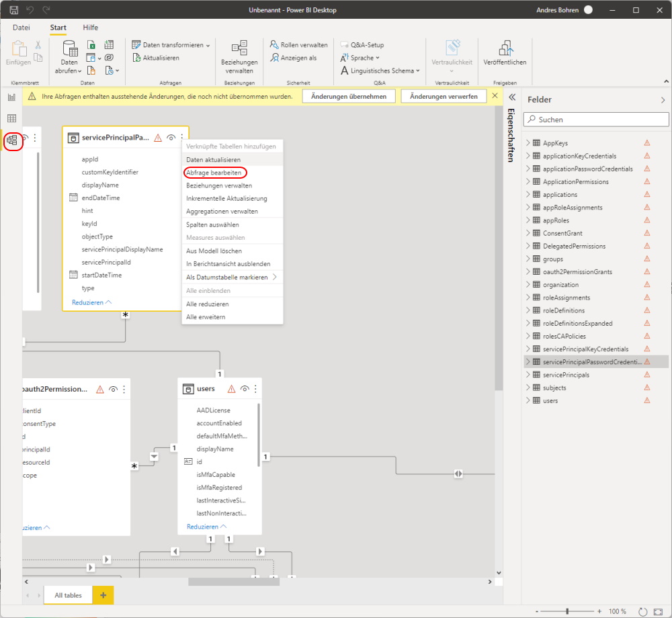Click Aktualisieren refresh in ribbon
Screen dimensions: 672x618
click(x=156, y=58)
